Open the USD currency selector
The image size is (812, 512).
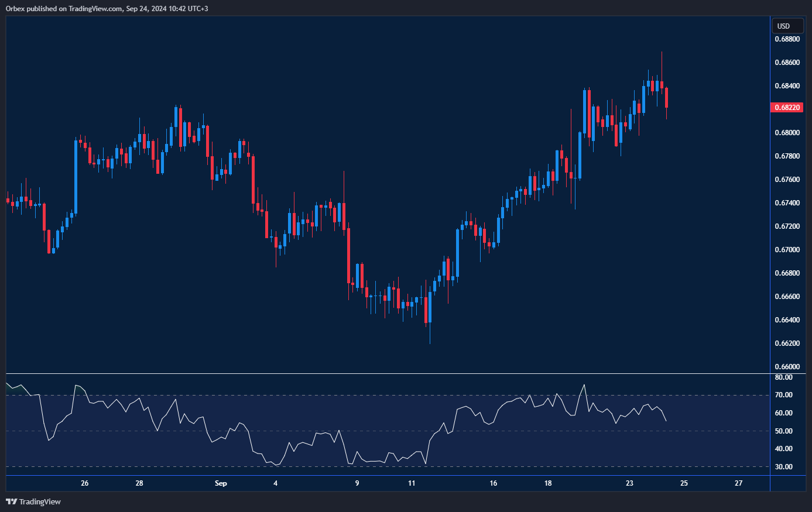pos(787,26)
